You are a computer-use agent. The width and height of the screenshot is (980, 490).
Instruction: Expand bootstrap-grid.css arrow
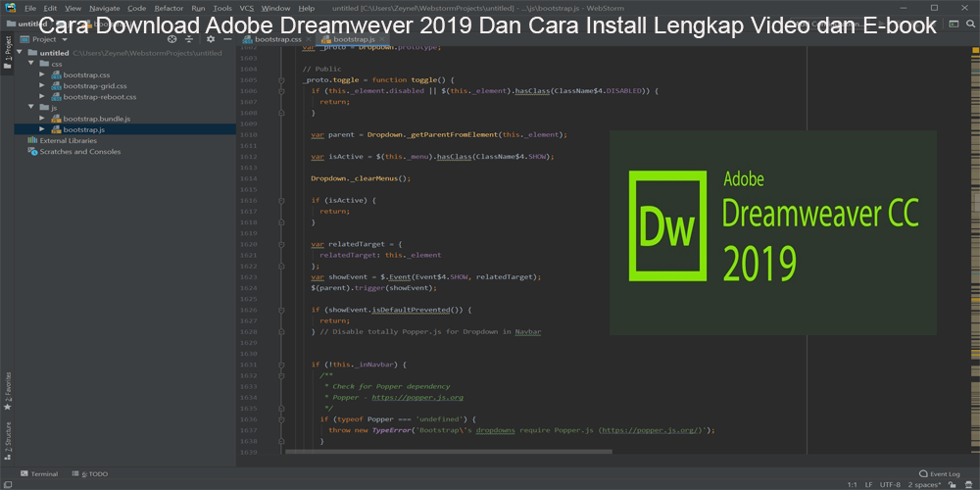point(42,86)
